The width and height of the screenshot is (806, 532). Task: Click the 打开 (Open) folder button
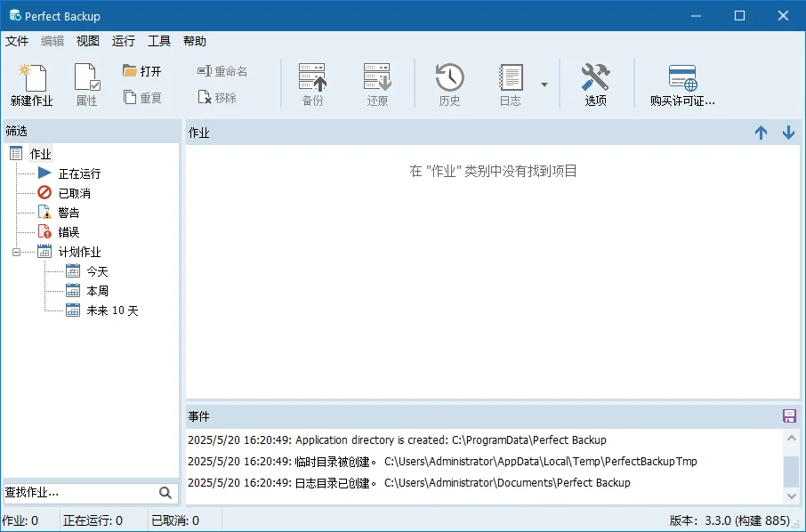[x=142, y=71]
